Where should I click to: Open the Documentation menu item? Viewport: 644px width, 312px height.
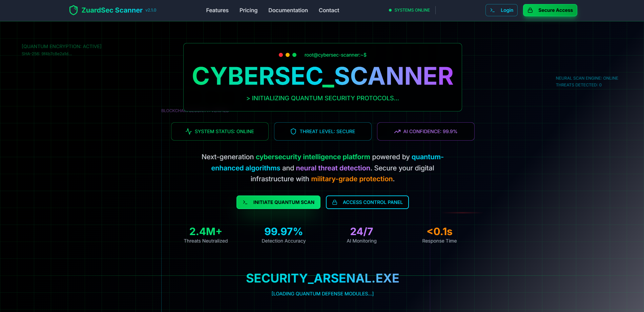288,10
